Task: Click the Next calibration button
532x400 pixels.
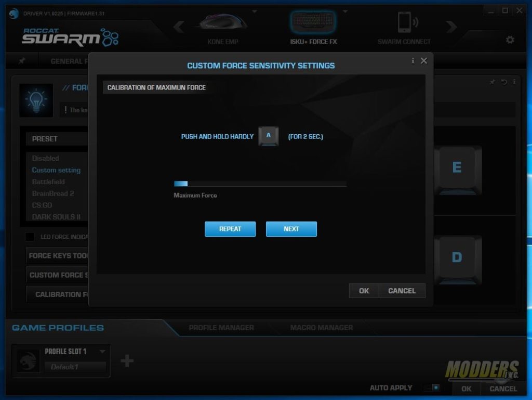Action: [x=291, y=229]
